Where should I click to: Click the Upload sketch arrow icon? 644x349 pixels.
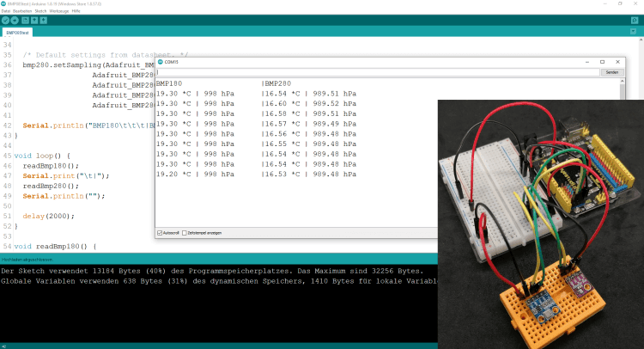16,20
